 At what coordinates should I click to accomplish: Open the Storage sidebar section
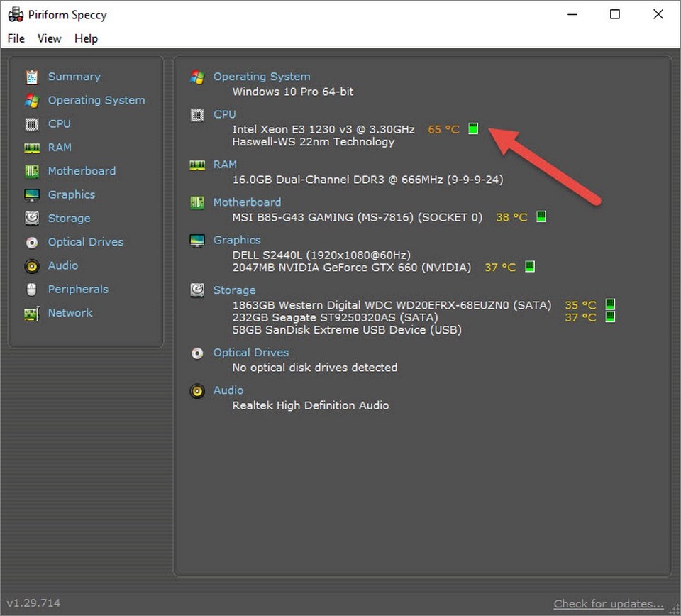click(69, 219)
